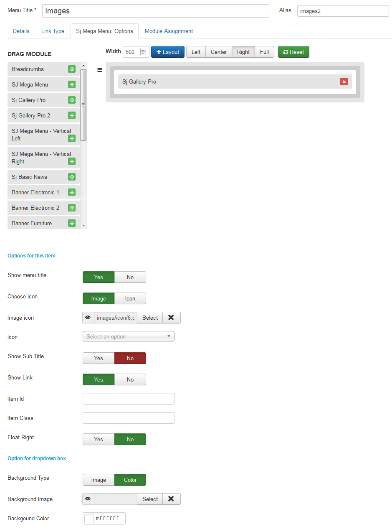Open the Background Color swatch picker
This screenshot has width=392, height=532.
[89, 519]
